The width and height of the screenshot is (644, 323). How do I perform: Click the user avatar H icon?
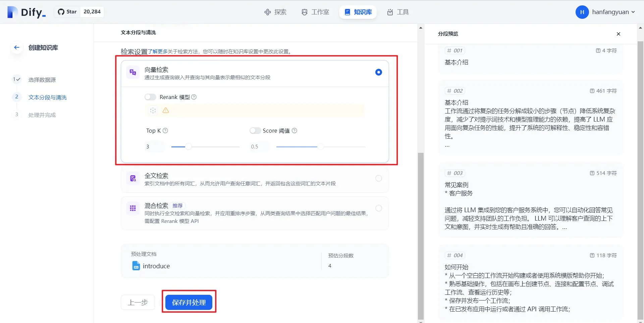582,12
